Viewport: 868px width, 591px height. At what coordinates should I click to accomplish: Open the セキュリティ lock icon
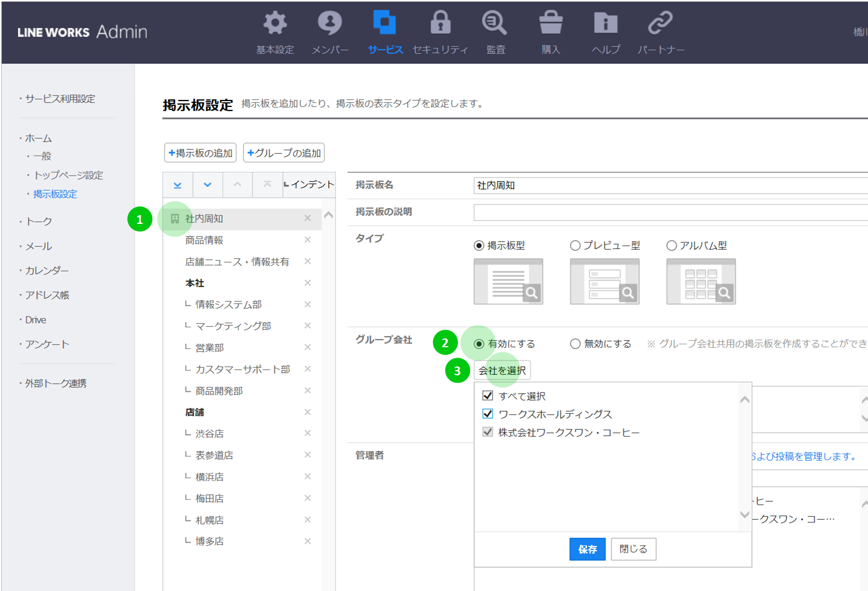tap(440, 23)
